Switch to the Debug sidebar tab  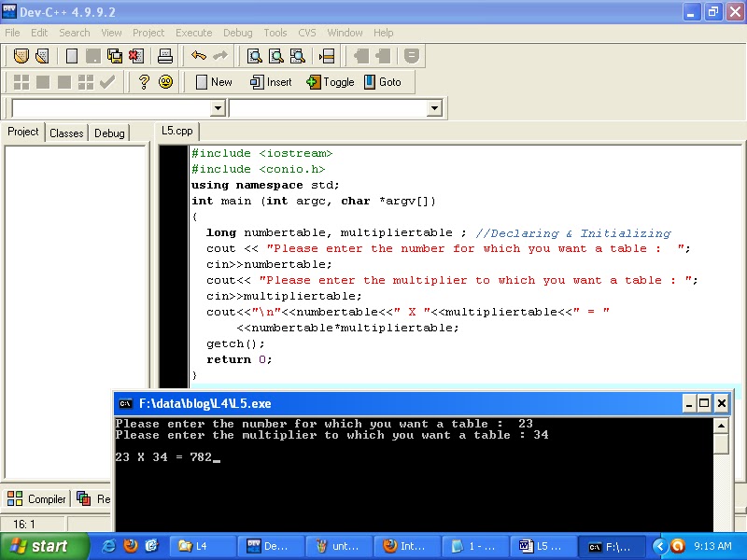click(x=109, y=133)
